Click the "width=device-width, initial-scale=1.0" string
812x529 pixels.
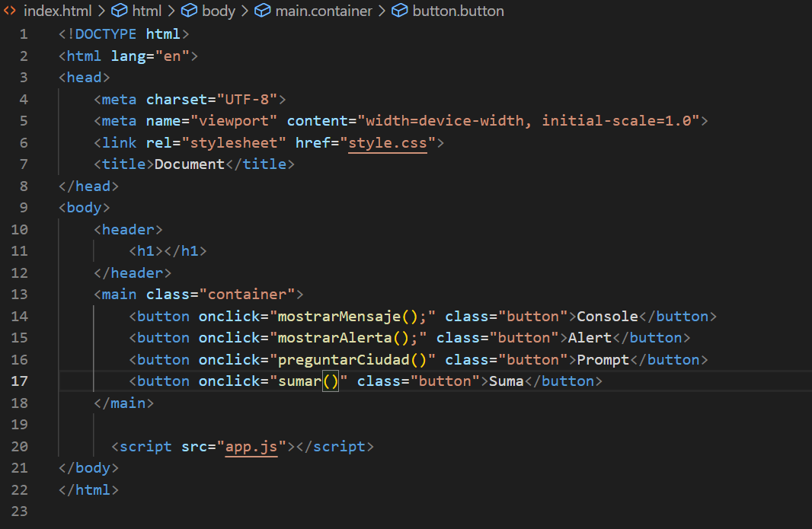tap(528, 120)
